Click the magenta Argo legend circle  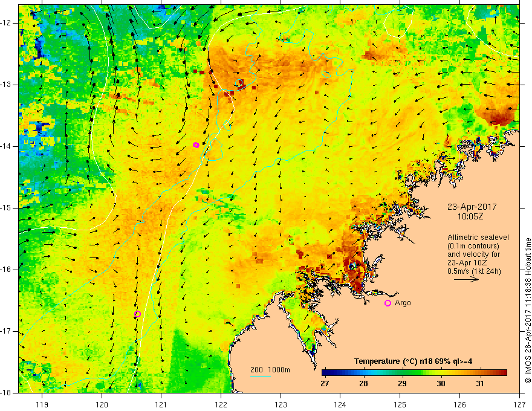(388, 303)
